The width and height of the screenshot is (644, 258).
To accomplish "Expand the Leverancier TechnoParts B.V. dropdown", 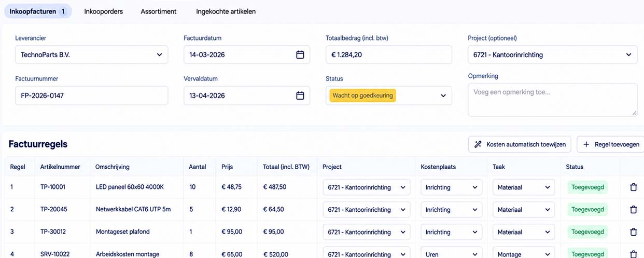I will pos(92,55).
